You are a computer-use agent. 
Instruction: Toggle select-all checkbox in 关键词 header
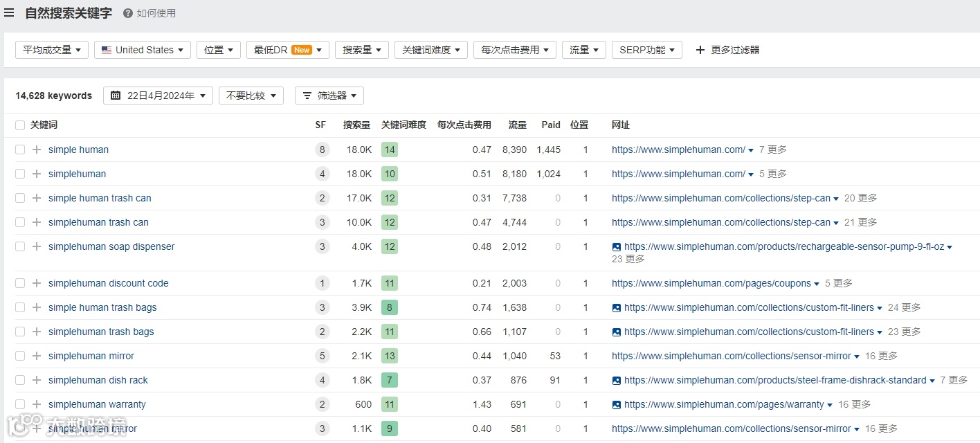20,125
